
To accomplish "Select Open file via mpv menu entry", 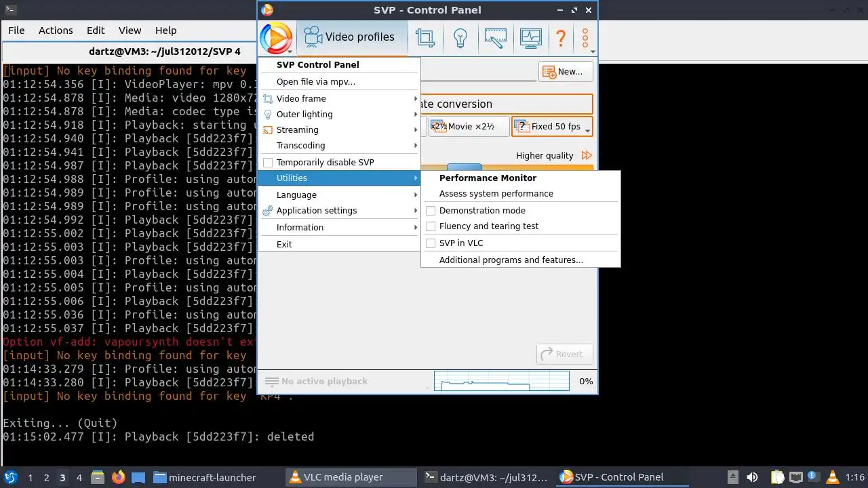I will 339,82.
